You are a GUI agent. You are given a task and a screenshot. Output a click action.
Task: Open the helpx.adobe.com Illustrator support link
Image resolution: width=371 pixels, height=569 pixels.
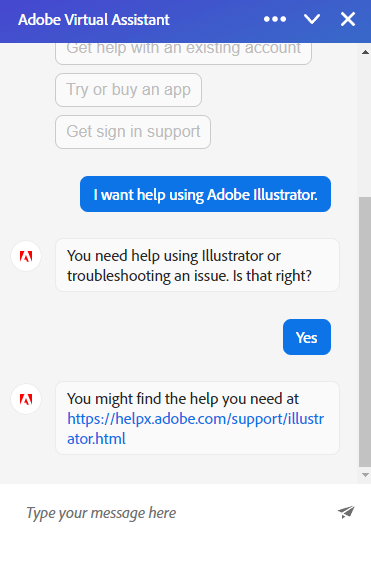pos(195,429)
